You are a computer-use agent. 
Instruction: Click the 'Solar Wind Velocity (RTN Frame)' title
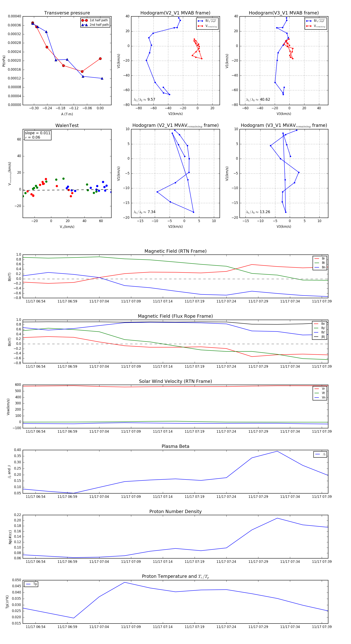pyautogui.click(x=175, y=381)
